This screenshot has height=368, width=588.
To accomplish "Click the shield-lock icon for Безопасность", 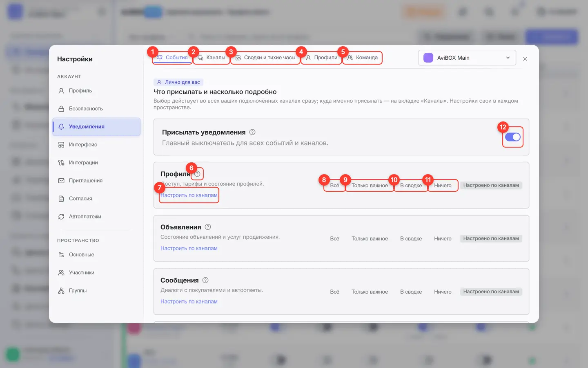I will (61, 109).
